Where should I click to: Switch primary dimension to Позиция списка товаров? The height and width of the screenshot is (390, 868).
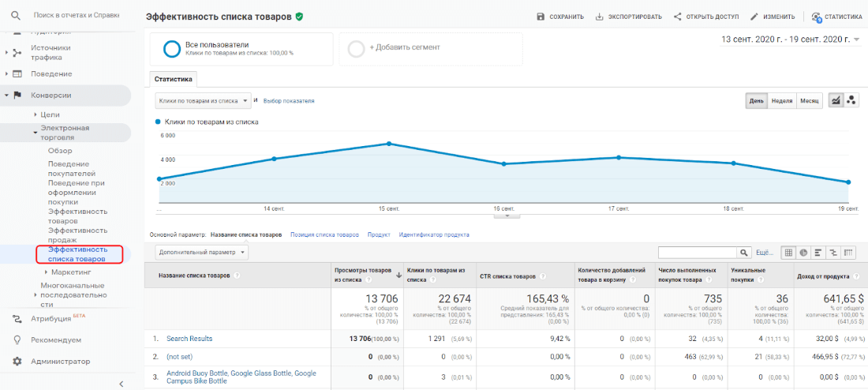[324, 235]
